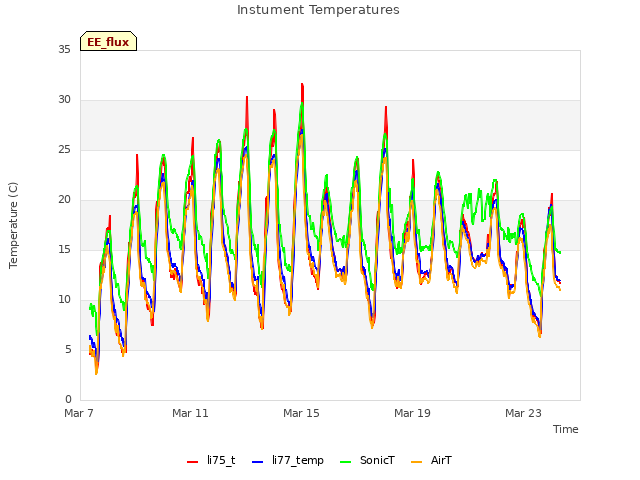The height and width of the screenshot is (480, 640).
Task: Click the red li75_t legend swatch
Action: (192, 461)
